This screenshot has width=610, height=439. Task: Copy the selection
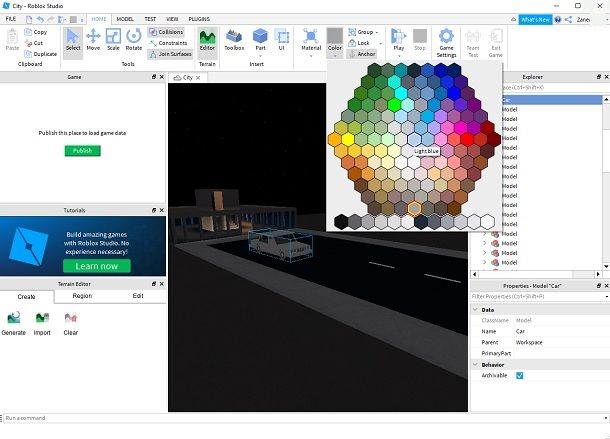click(35, 32)
